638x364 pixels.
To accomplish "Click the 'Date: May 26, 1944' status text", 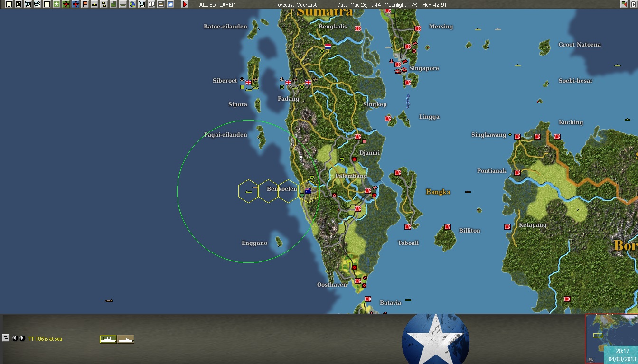I will (x=359, y=5).
